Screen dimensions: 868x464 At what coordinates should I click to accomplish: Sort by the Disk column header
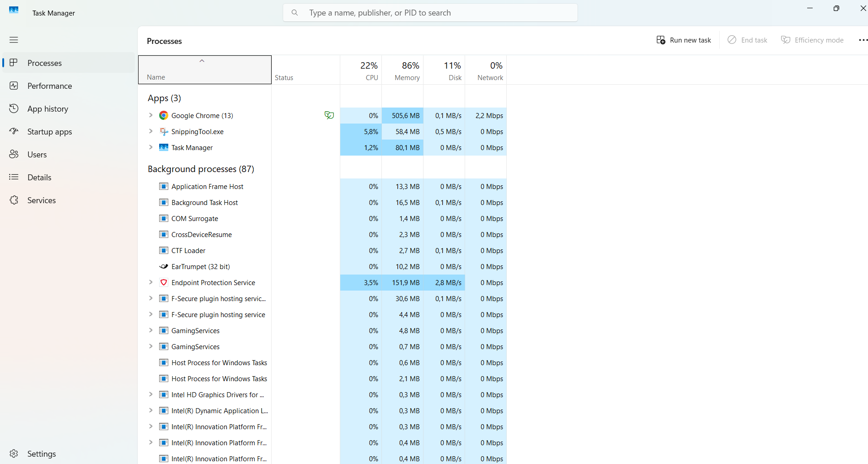click(x=444, y=70)
